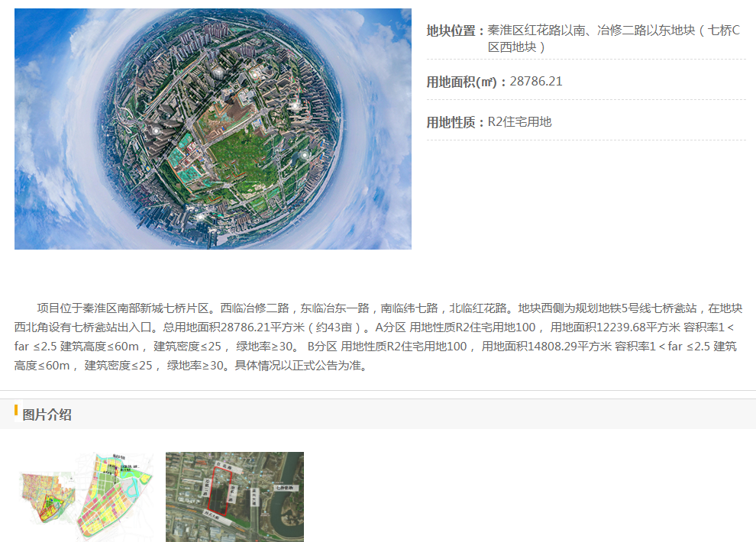Image resolution: width=756 pixels, height=542 pixels.
Task: Click the red outlined plot in satellite image
Action: point(221,490)
